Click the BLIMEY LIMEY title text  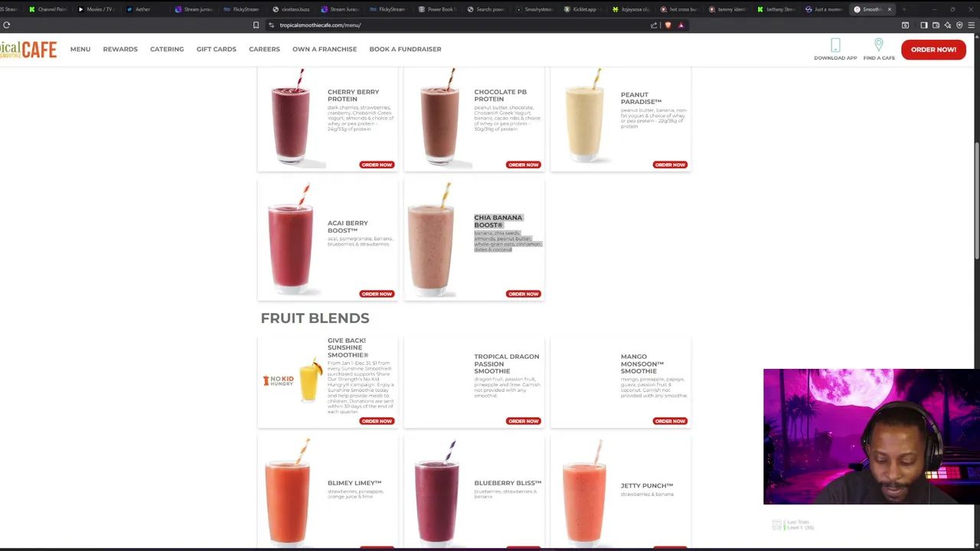point(354,483)
